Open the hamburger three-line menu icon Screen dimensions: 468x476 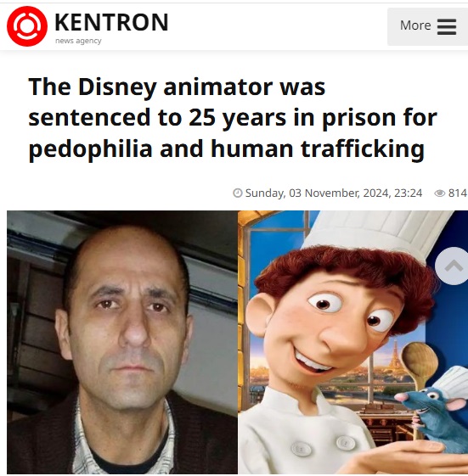click(x=447, y=26)
